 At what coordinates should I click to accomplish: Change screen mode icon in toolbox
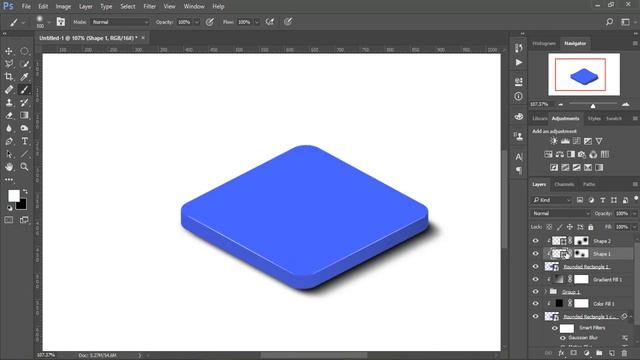pos(24,220)
